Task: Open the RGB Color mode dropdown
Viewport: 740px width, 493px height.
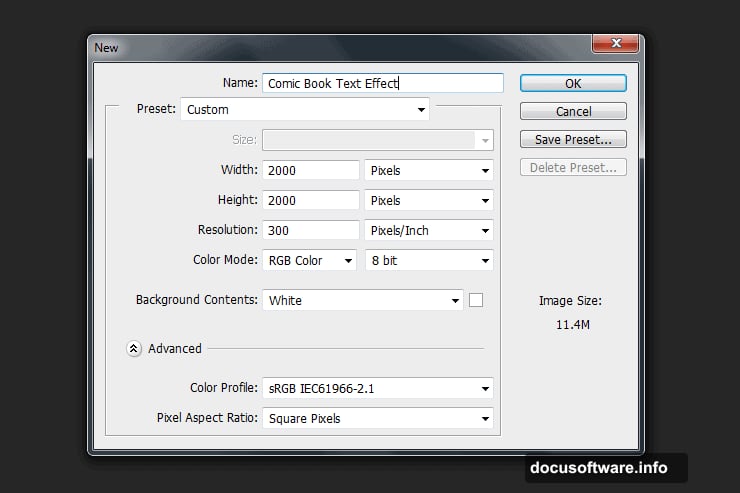Action: click(309, 261)
